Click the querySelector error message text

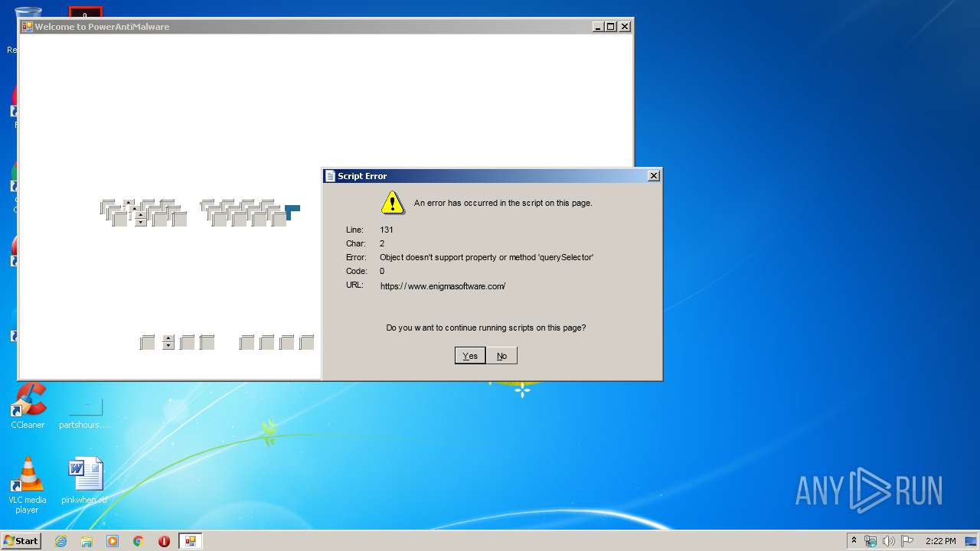click(486, 257)
